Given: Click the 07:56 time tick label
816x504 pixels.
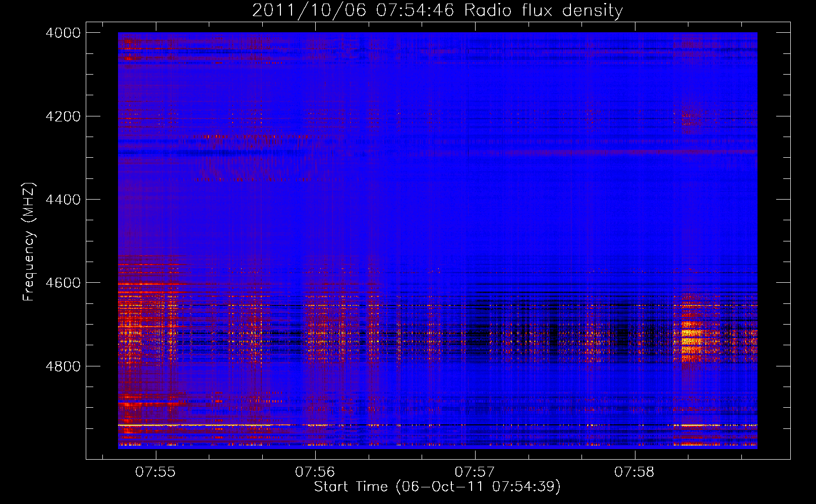Looking at the screenshot, I should [315, 472].
